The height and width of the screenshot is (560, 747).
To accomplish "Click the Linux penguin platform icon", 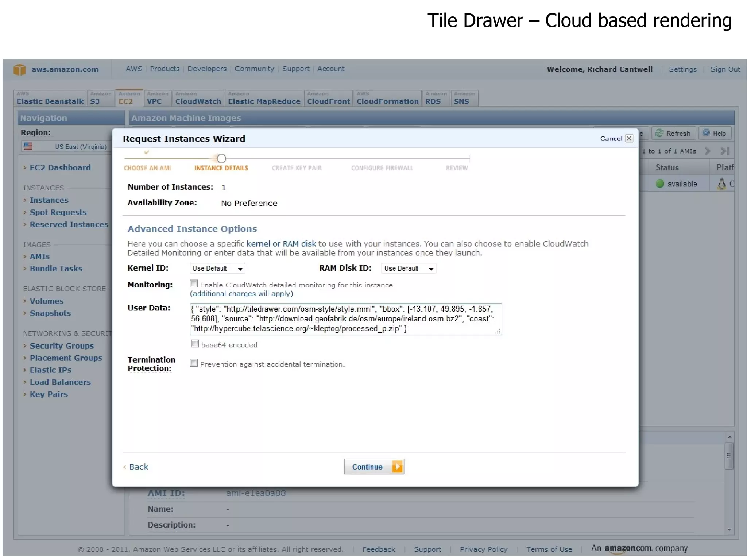I will coord(721,184).
